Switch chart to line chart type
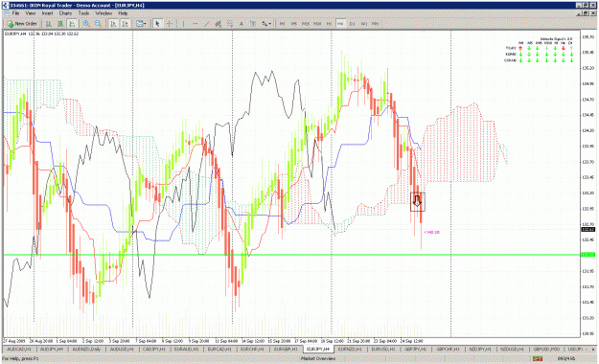The width and height of the screenshot is (599, 364). 72,24
